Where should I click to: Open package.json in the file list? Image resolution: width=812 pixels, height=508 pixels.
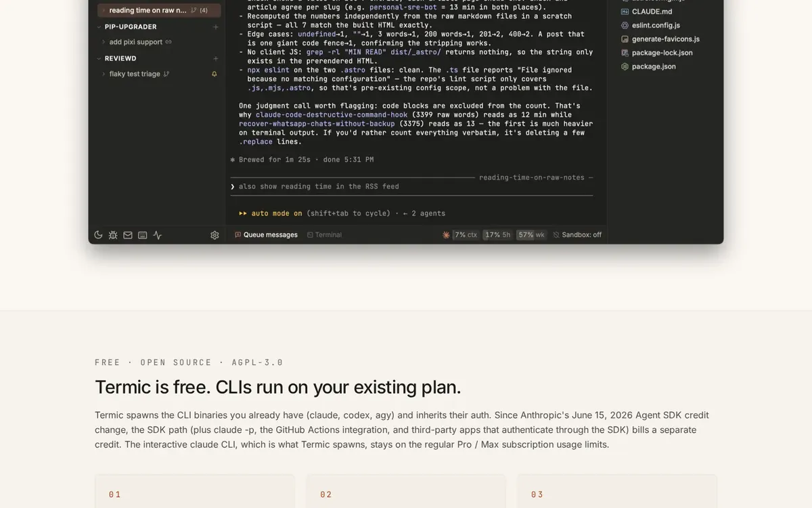654,66
